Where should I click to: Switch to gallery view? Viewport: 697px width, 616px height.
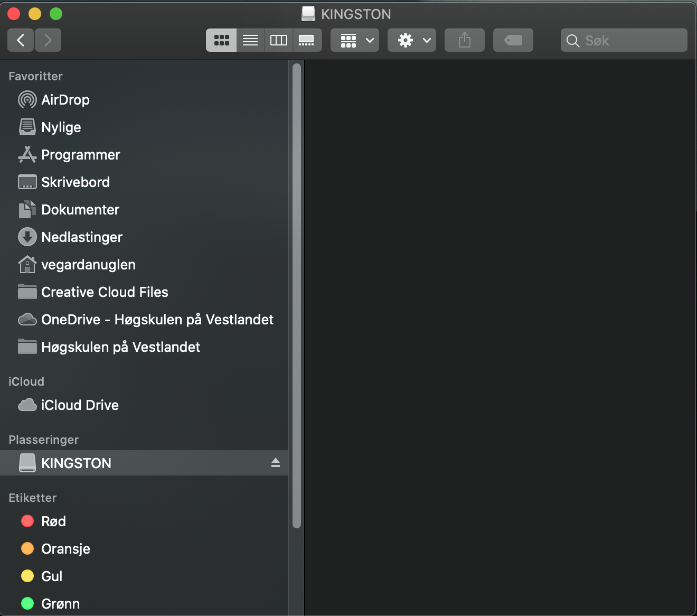coord(307,40)
